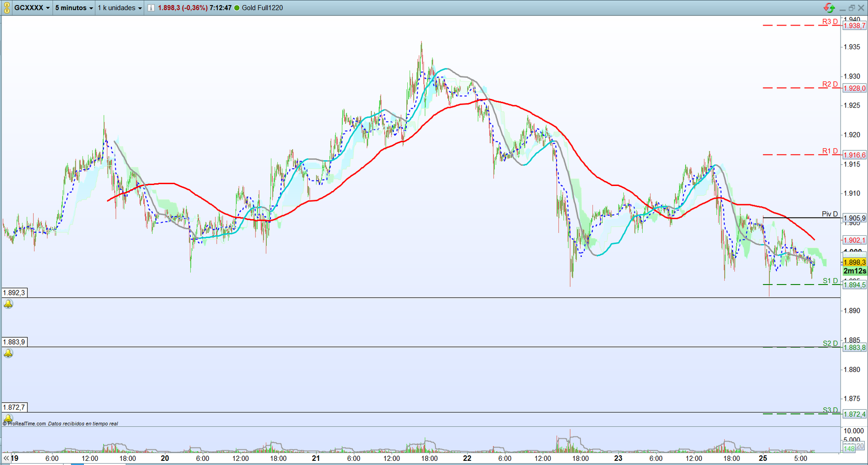This screenshot has height=465, width=868.
Task: Click the Gold Full1220 instrument name
Action: (x=262, y=8)
